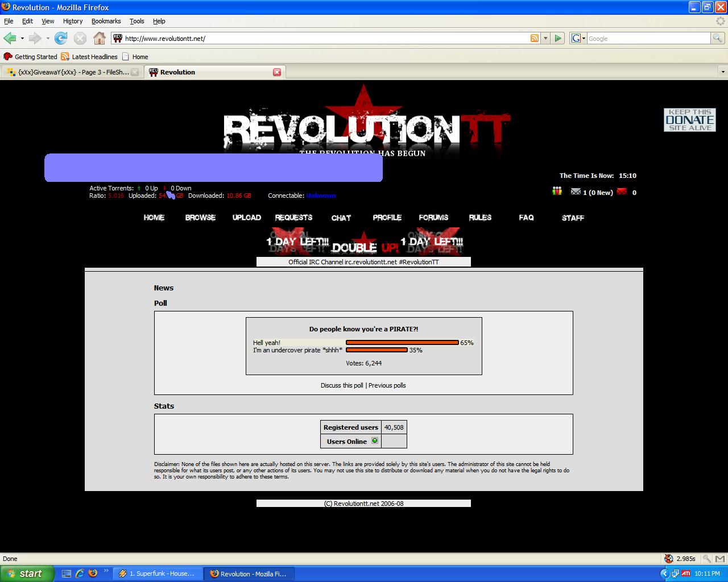The width and height of the screenshot is (728, 582).
Task: Open the forward history dropdown arrow
Action: click(x=48, y=39)
